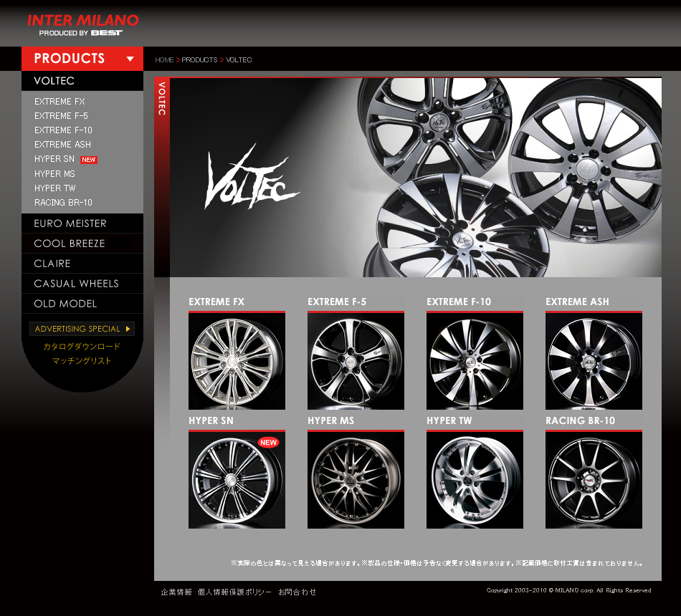Select COOL BREEZE category
681x616 pixels.
(82, 244)
